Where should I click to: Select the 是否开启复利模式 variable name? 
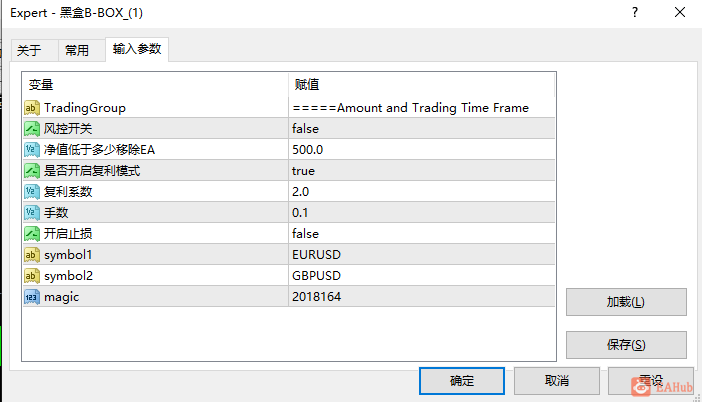click(x=92, y=171)
